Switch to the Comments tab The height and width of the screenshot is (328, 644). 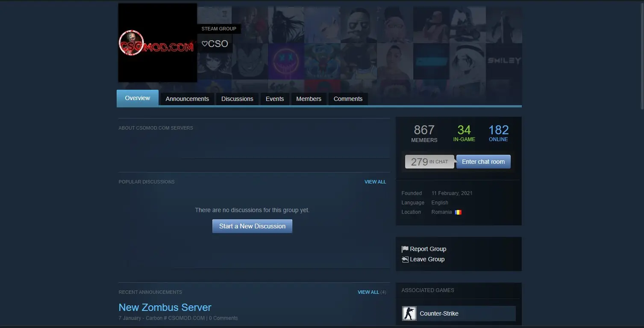348,99
